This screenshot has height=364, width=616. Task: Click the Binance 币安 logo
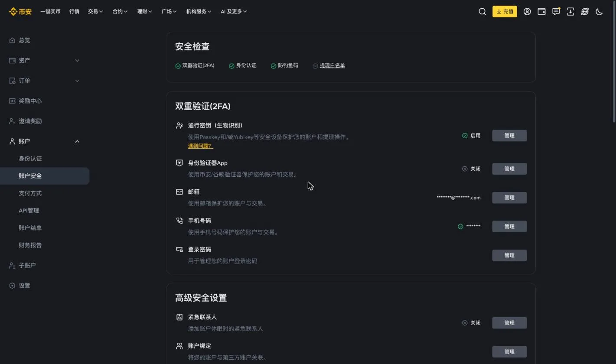[20, 12]
